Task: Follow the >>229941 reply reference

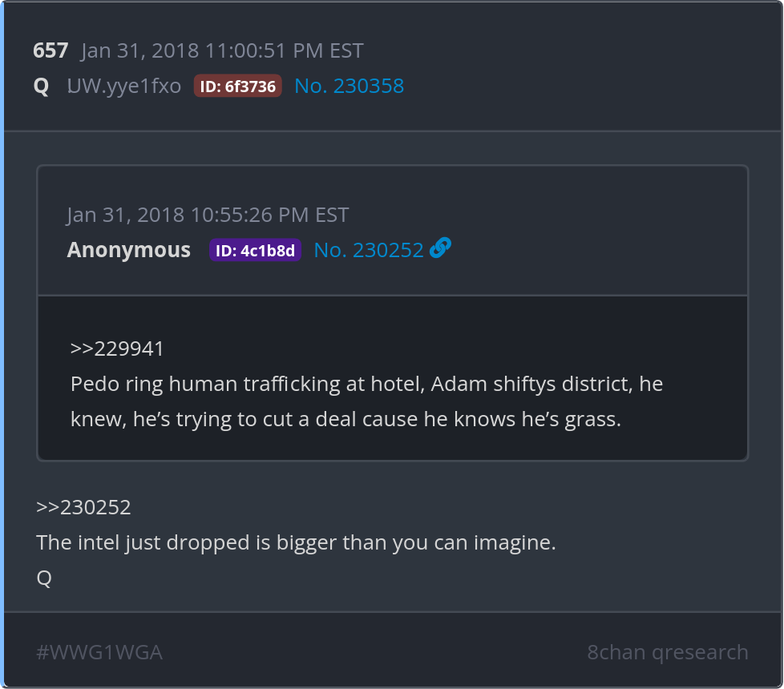Action: (117, 349)
